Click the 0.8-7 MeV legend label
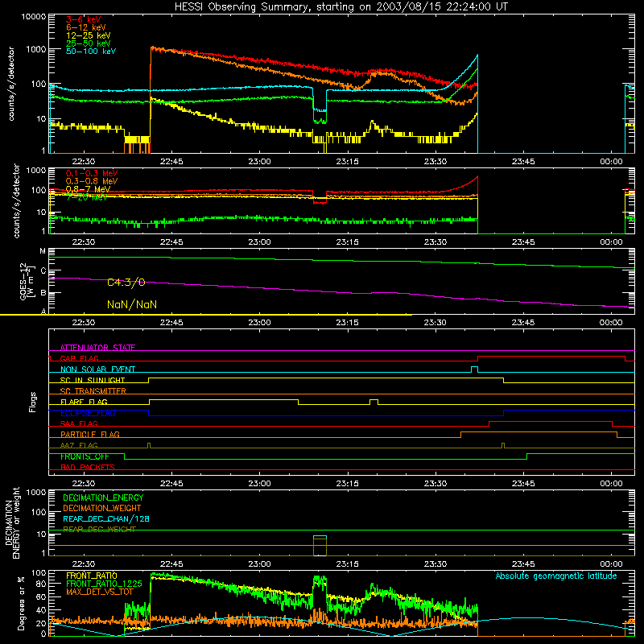This screenshot has height=644, width=644. click(x=88, y=189)
